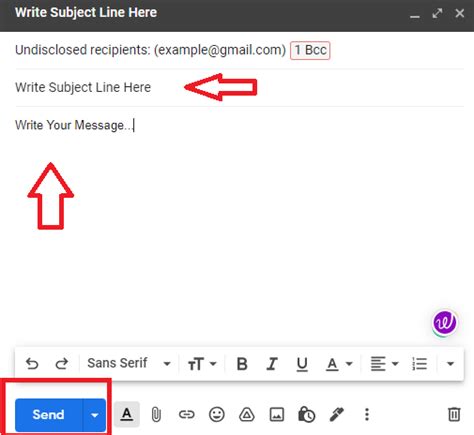Toggle formatting options icon
Viewport: 474px width, 435px height.
click(x=127, y=415)
